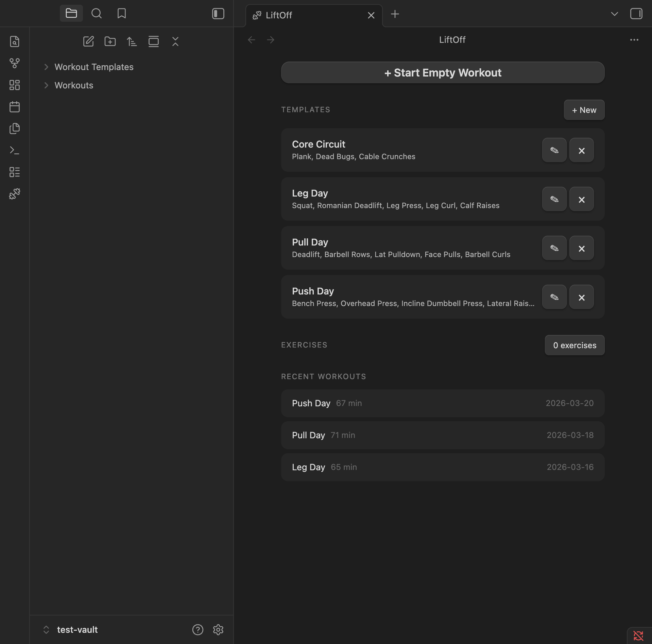
Task: Edit the Pull Day template
Action: tap(554, 248)
